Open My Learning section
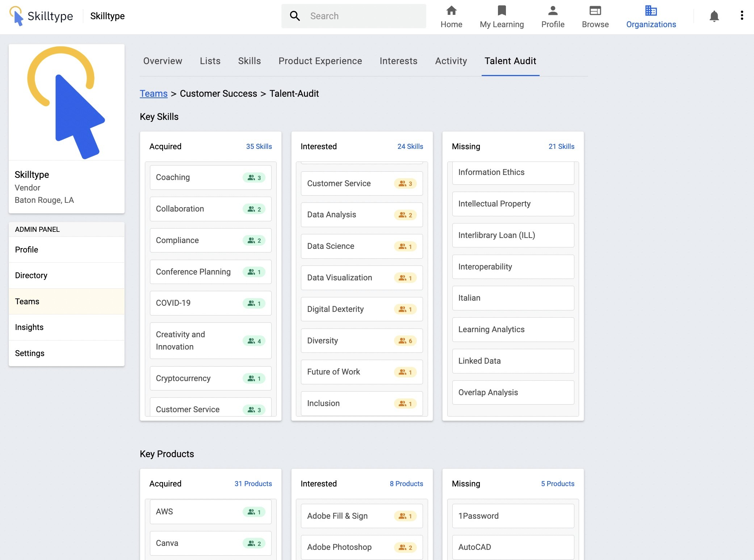 pyautogui.click(x=501, y=16)
